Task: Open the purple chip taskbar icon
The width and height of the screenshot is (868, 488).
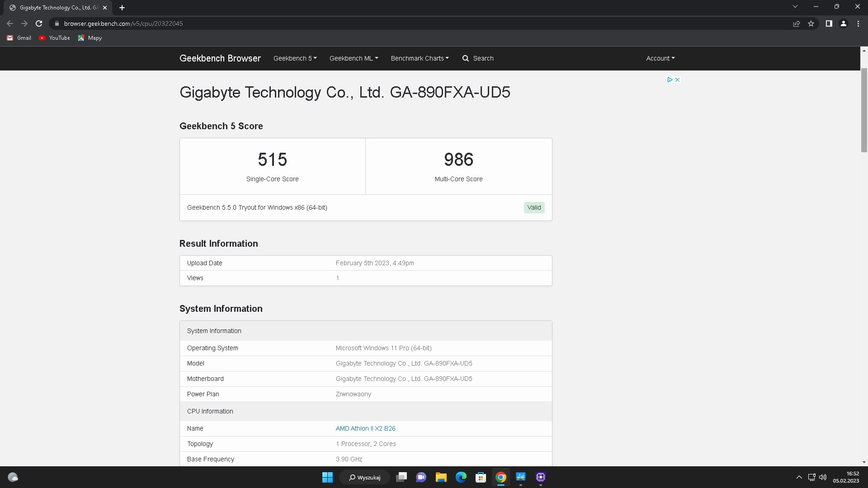Action: pyautogui.click(x=540, y=477)
